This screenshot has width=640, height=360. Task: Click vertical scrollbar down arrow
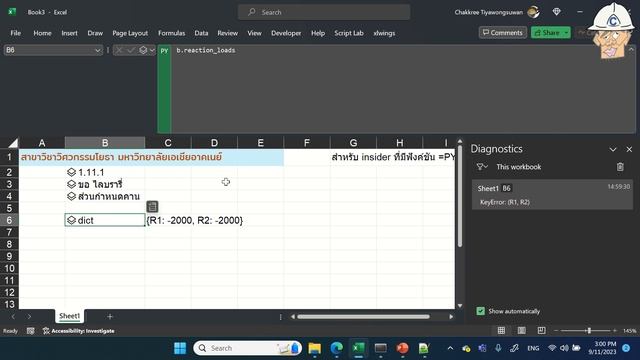click(x=460, y=305)
